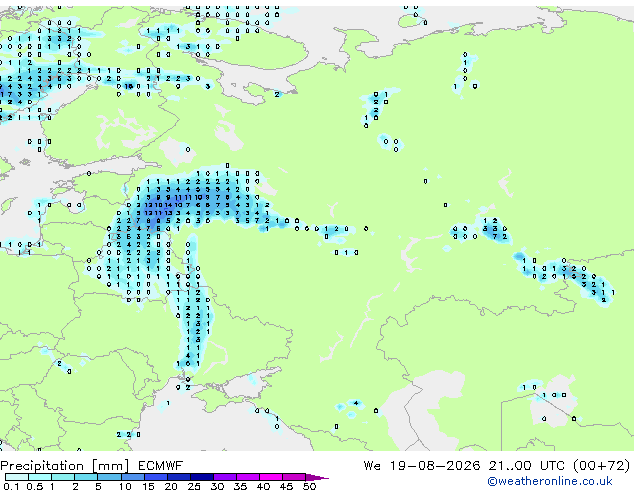Select the legend label '0.5'
Viewport: 634px width, 490px height.
34,486
